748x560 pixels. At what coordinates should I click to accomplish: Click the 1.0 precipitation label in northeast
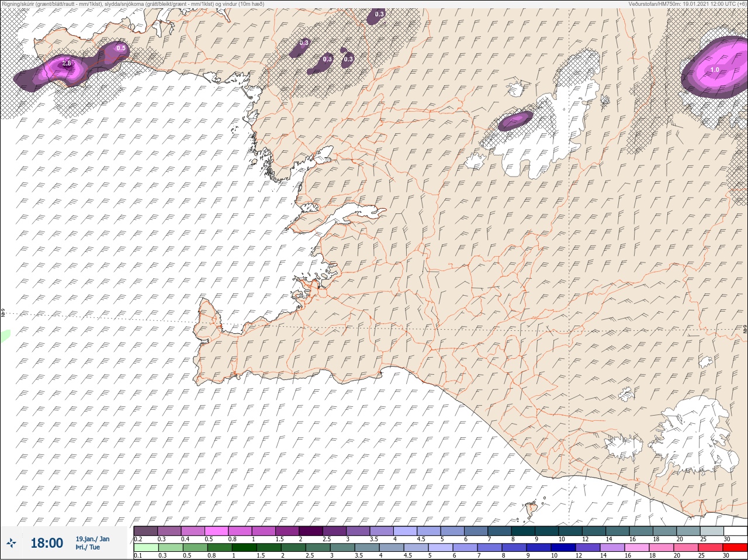715,70
